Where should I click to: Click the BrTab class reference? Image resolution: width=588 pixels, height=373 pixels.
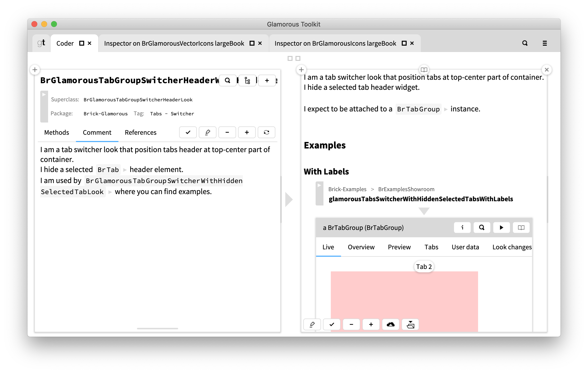coord(108,170)
